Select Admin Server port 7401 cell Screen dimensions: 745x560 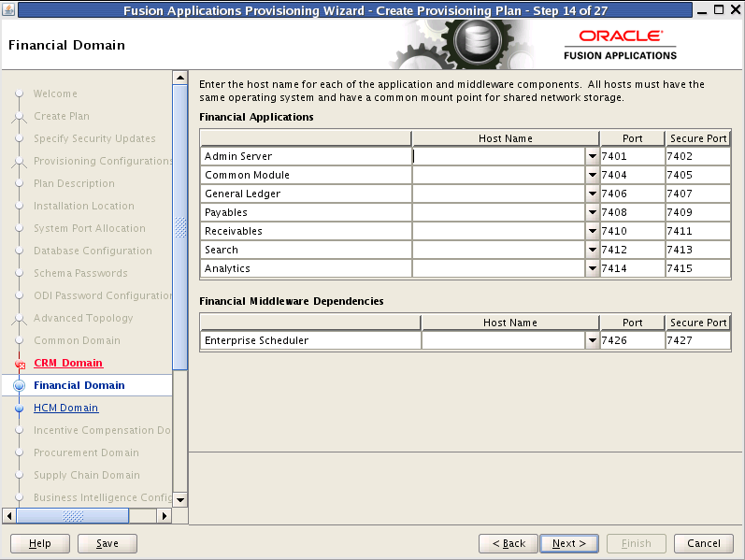click(x=633, y=156)
